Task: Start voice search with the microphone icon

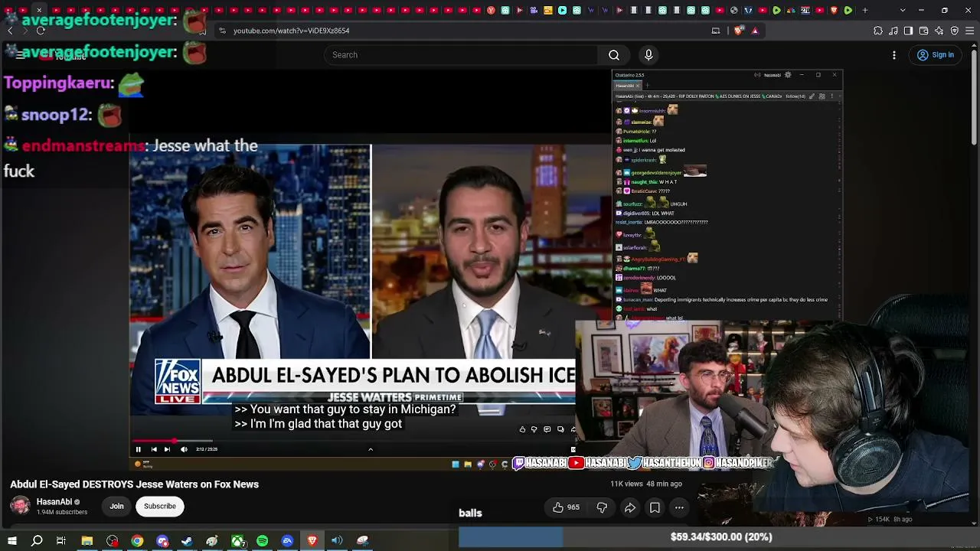Action: pyautogui.click(x=648, y=55)
